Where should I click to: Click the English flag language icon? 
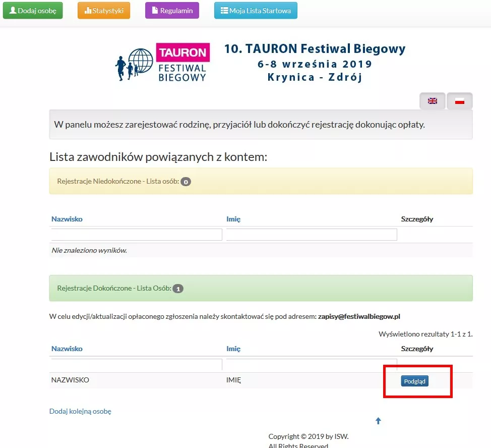coord(433,101)
